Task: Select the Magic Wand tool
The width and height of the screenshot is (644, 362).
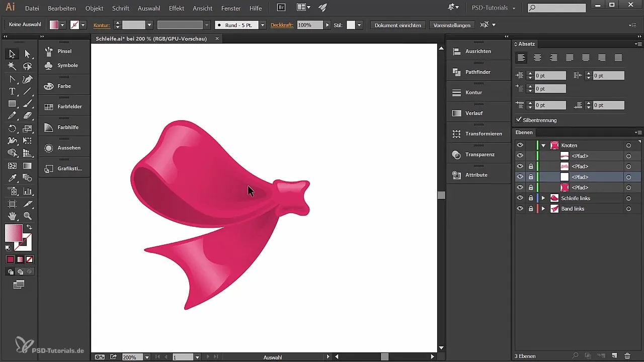Action: 12,66
